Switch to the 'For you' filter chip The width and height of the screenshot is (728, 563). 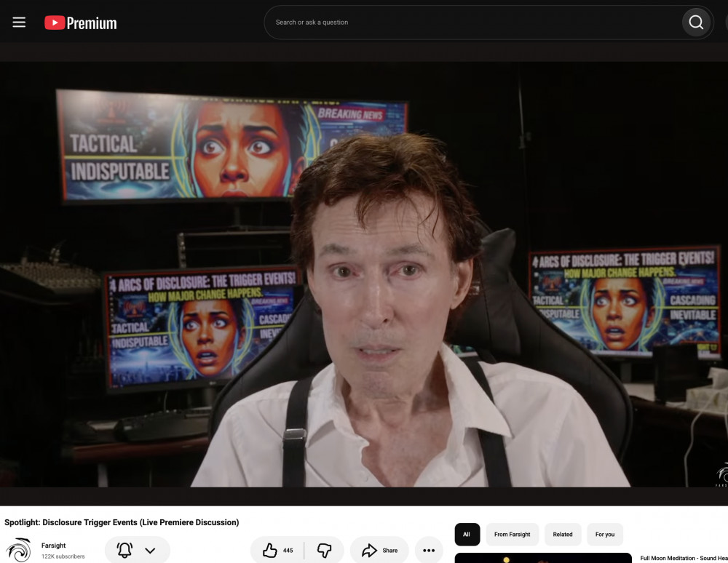pos(605,534)
